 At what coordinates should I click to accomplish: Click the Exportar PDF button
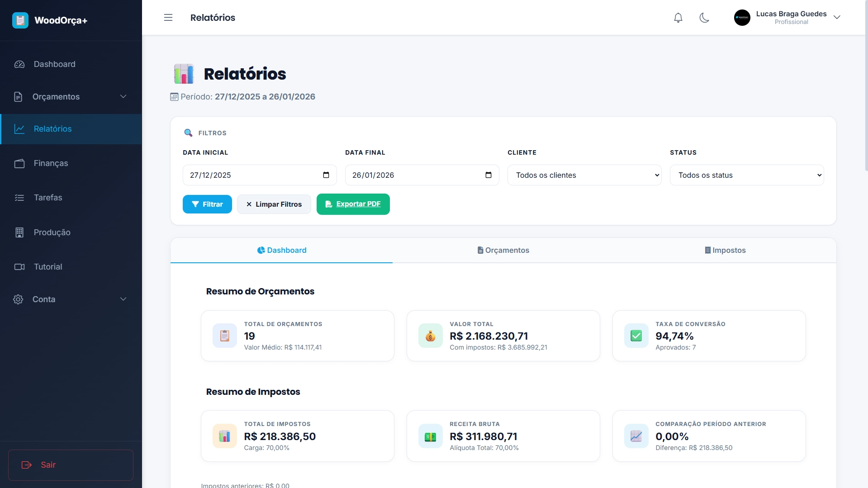353,204
